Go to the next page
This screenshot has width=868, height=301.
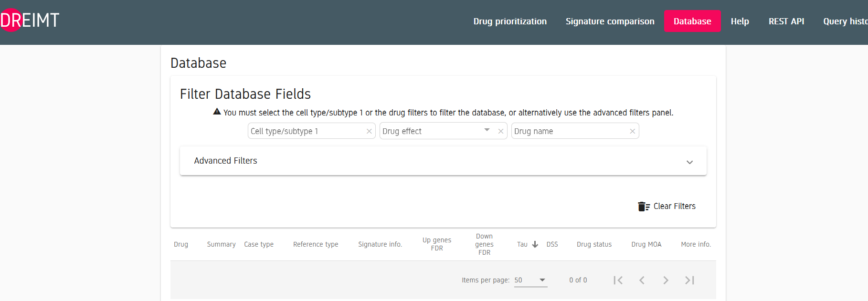[666, 280]
